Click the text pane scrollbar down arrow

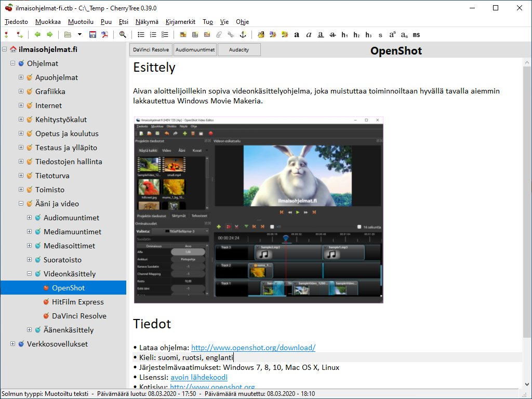click(527, 384)
